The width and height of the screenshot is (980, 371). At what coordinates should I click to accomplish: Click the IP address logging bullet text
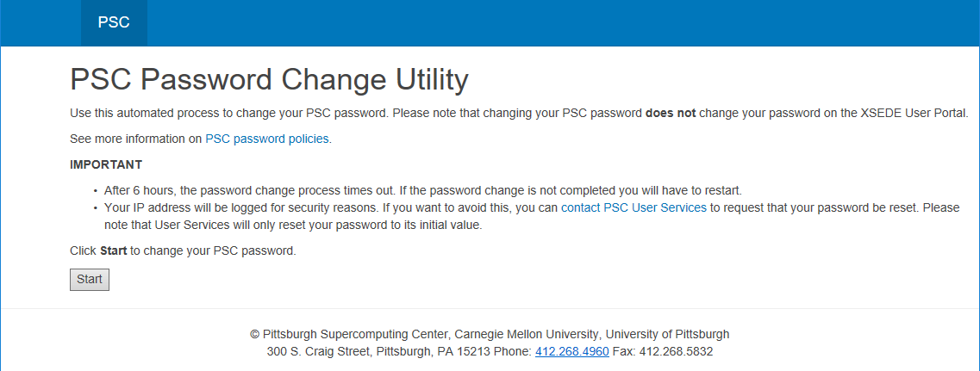click(x=531, y=216)
